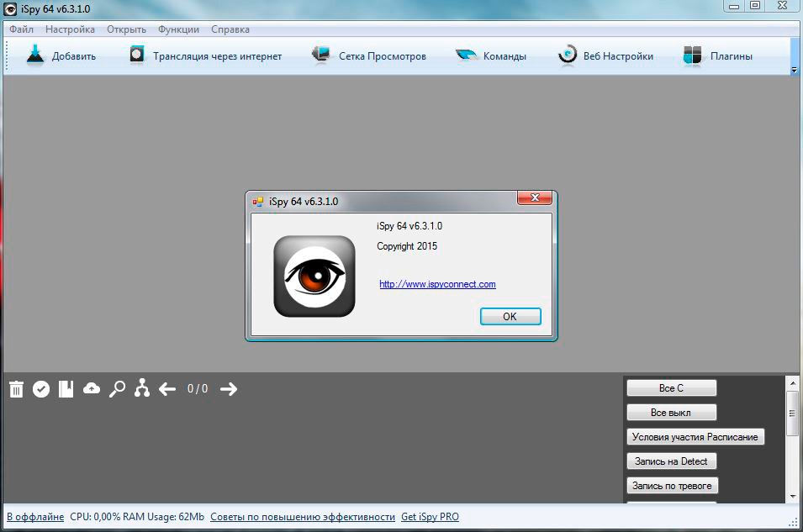Screen dimensions: 803x532
Task: Open Трансляция через интернет in toolbar
Action: point(205,55)
